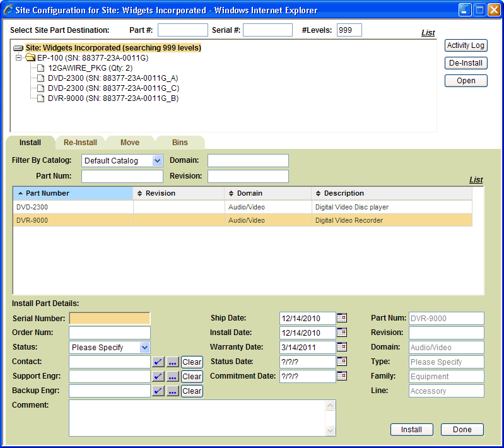Select tree item EP-100 (SN: 88377-23A-0011G)
Screen dimensions: 504x448
click(x=93, y=58)
